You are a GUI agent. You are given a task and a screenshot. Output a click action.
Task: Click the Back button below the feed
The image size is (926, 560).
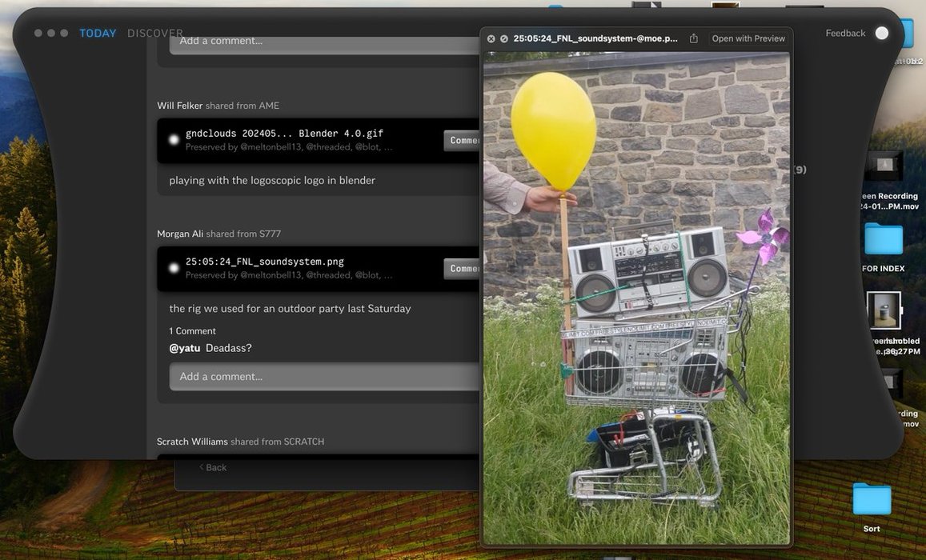(213, 467)
